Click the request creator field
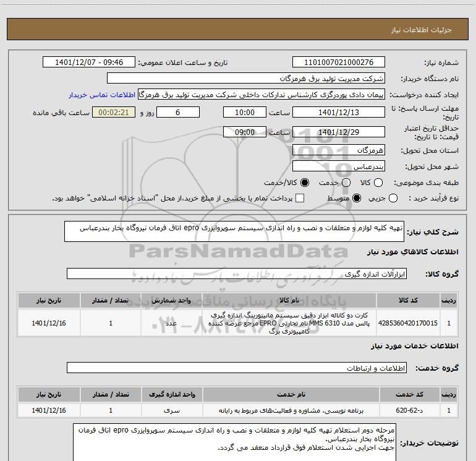Screen dimensions: 476x461 (261, 95)
